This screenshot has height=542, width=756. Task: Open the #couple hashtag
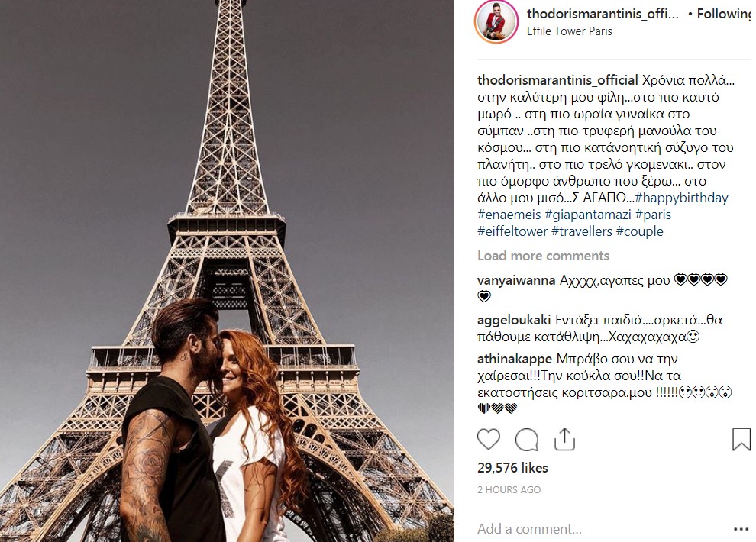click(x=639, y=231)
